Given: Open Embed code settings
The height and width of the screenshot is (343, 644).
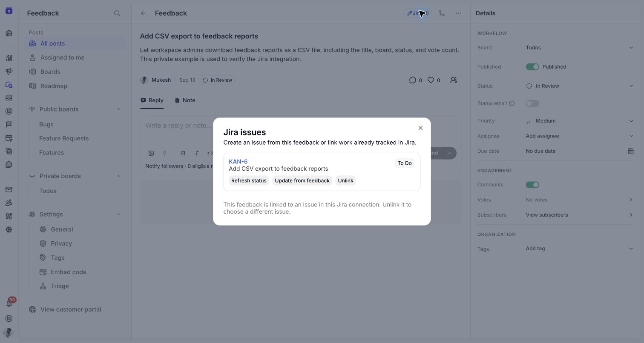Looking at the screenshot, I should point(69,272).
